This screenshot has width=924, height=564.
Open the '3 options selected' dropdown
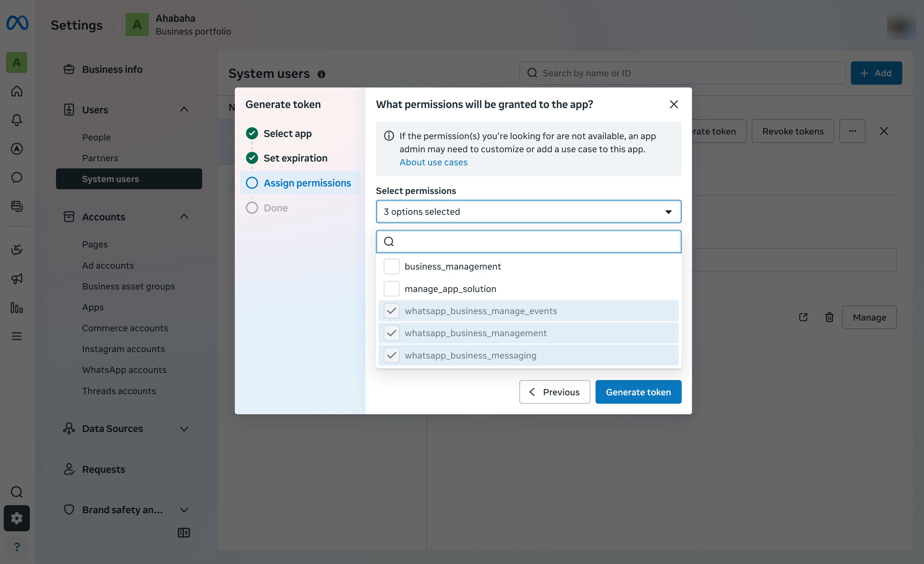tap(528, 212)
